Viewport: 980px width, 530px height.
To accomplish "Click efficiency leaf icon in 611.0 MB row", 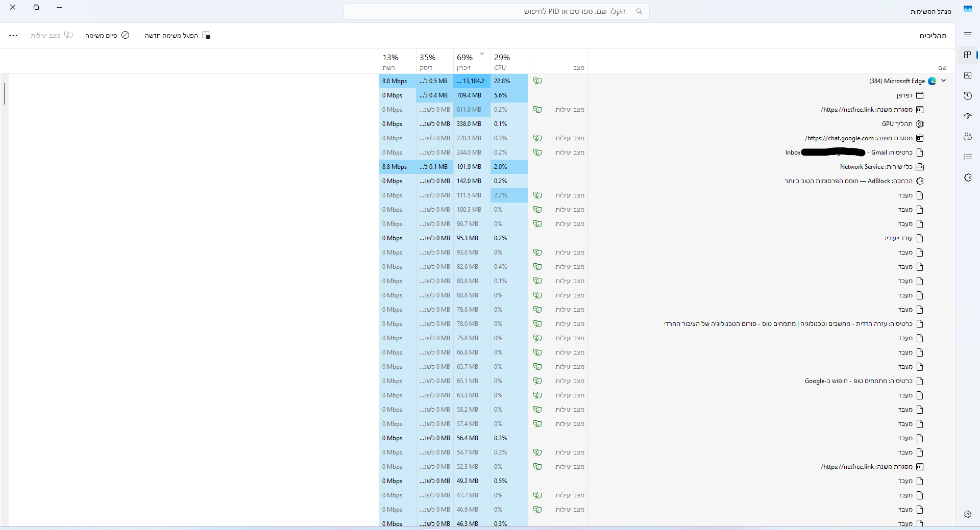I will click(537, 110).
